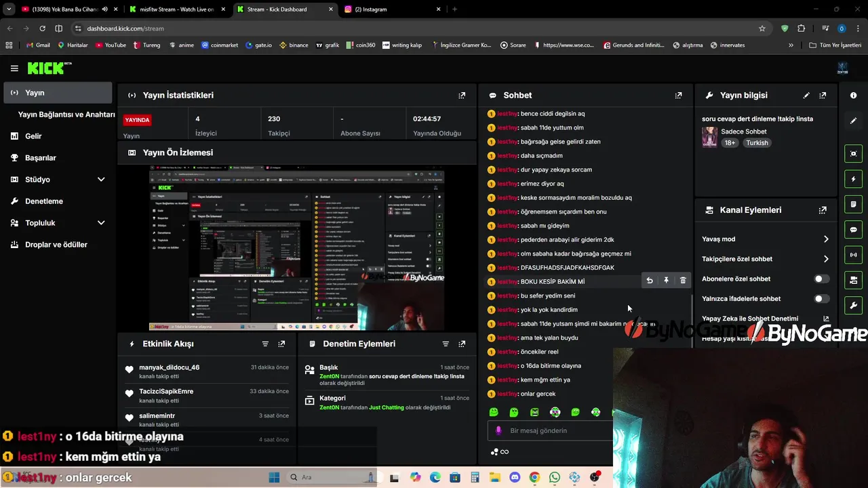
Task: Switch to the misfitw Stream browser tab
Action: click(x=176, y=9)
